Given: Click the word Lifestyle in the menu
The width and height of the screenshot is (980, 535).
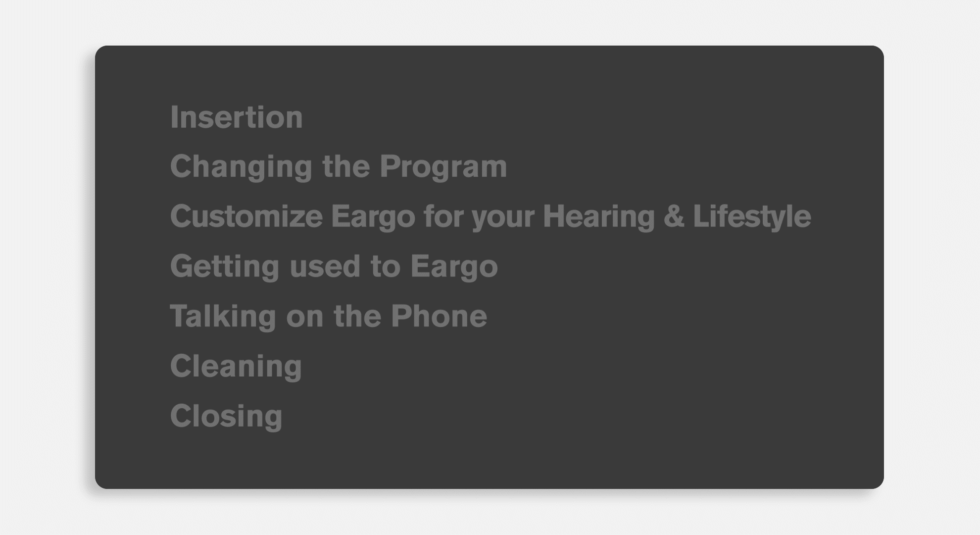Looking at the screenshot, I should (x=752, y=217).
